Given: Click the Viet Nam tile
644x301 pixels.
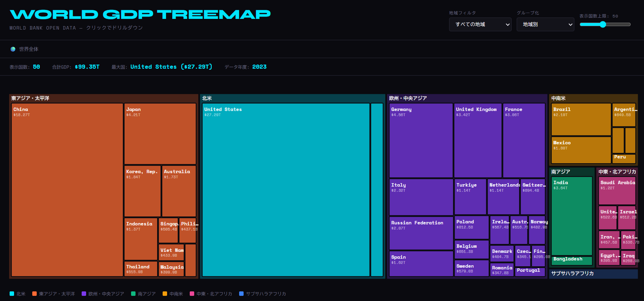Looking at the screenshot, I should pyautogui.click(x=171, y=252).
